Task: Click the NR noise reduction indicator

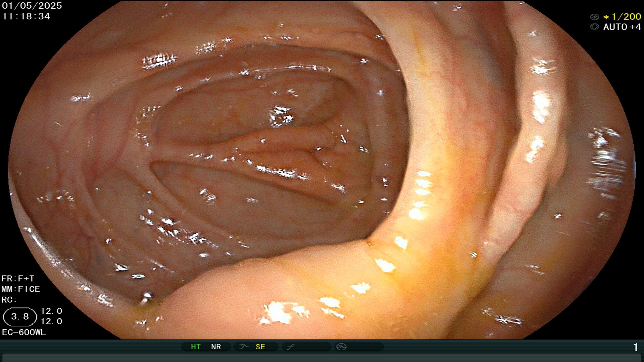Action: 216,347
